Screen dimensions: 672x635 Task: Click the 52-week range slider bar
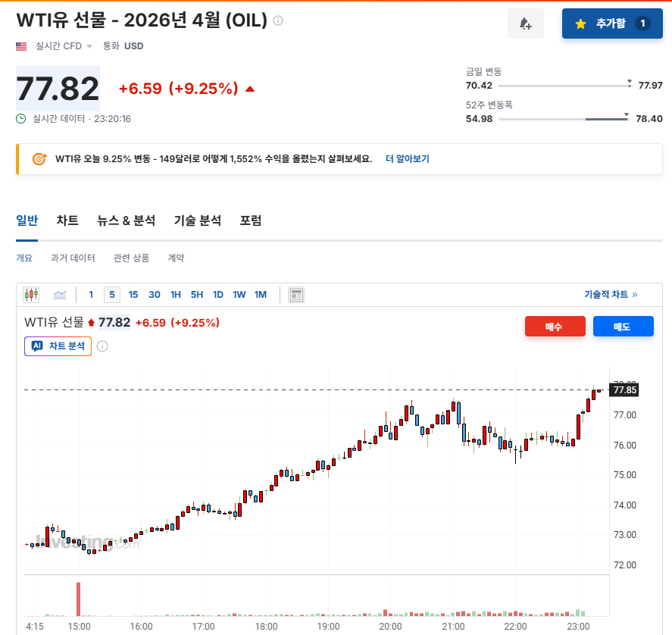pos(564,119)
